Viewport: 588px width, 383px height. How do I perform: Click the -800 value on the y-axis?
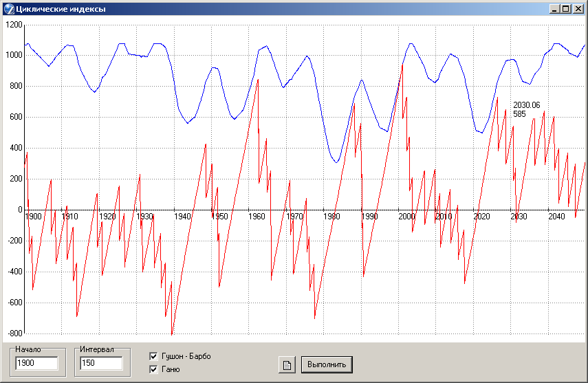[x=12, y=333]
